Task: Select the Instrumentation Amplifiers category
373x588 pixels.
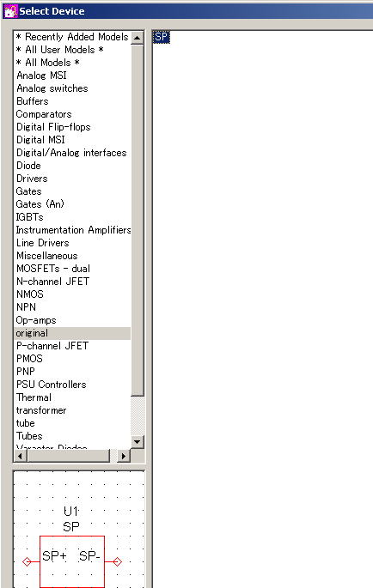Action: [x=73, y=230]
